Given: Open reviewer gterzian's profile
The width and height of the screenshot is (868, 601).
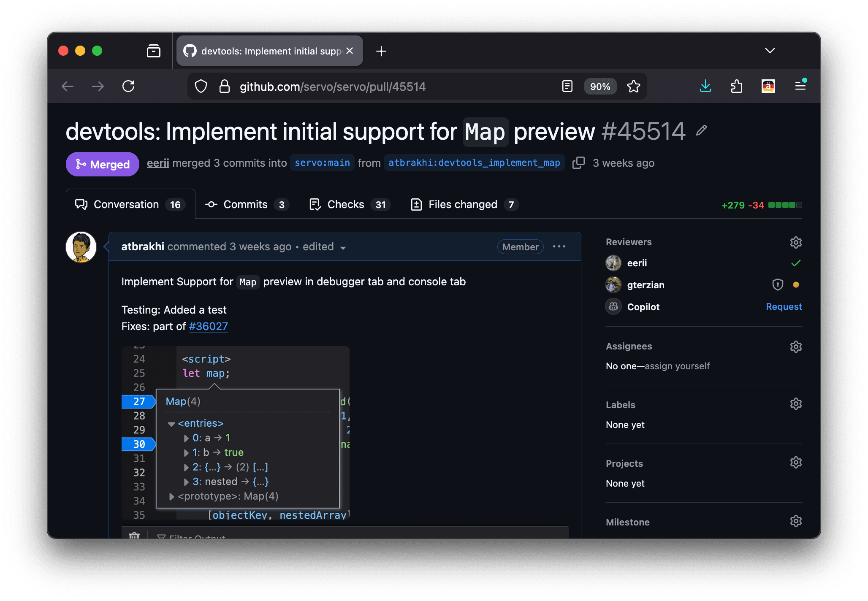Looking at the screenshot, I should (646, 285).
